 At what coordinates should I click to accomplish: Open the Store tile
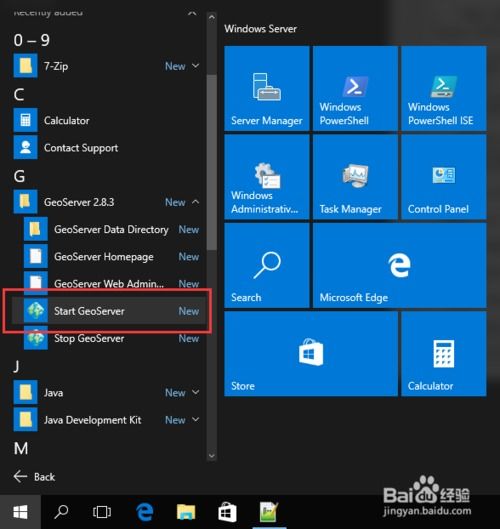[x=311, y=354]
